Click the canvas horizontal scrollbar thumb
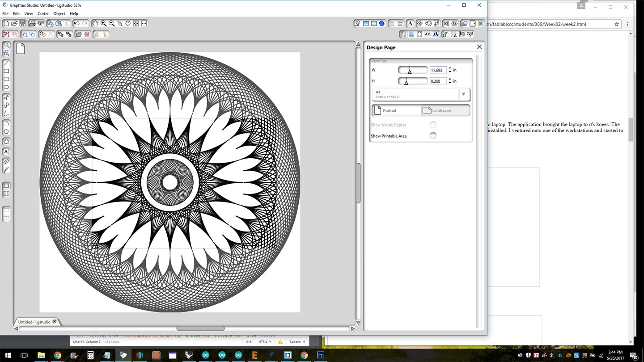This screenshot has width=644, height=362. tap(200, 328)
